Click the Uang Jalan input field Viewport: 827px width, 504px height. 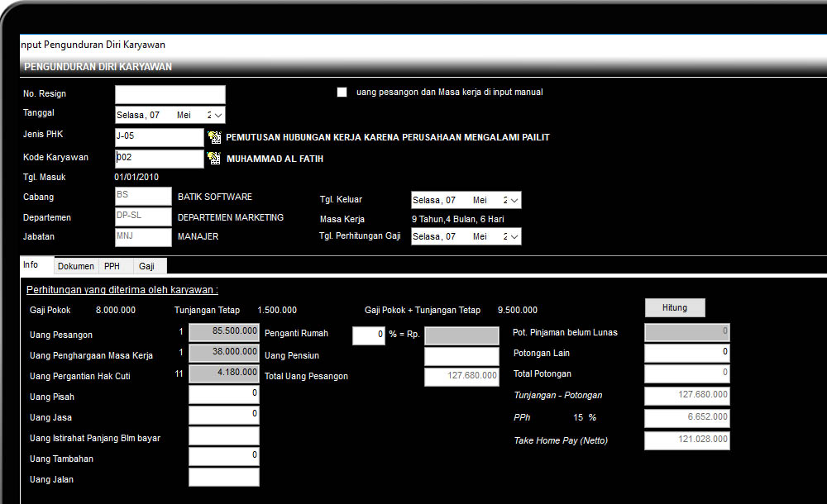pos(223,478)
